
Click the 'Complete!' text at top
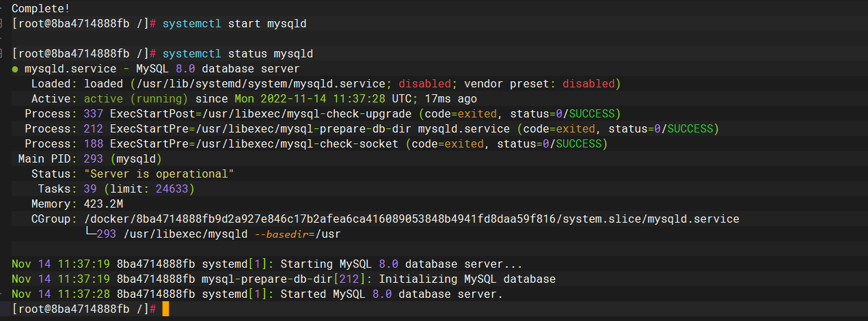point(41,8)
